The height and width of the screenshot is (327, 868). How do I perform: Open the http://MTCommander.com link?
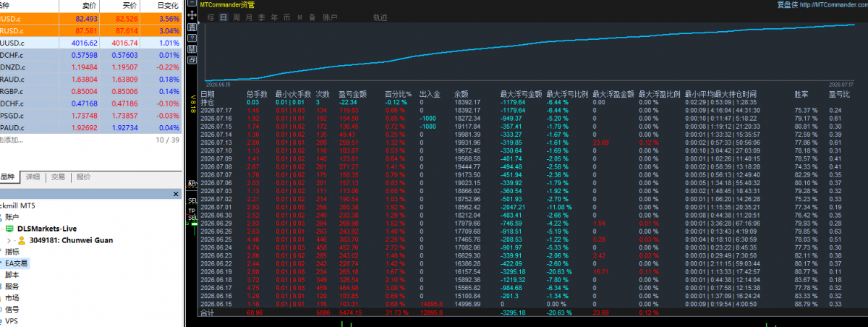[x=830, y=4]
